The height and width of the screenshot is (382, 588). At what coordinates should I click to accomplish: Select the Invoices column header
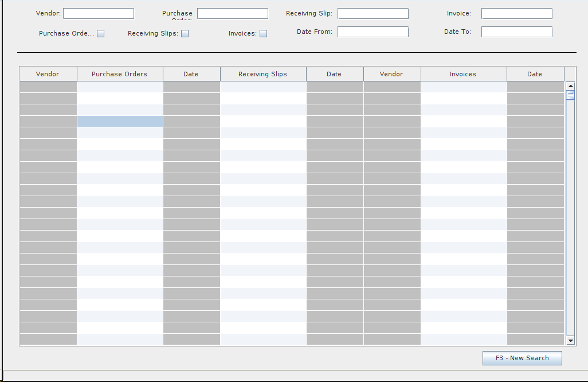pyautogui.click(x=463, y=74)
